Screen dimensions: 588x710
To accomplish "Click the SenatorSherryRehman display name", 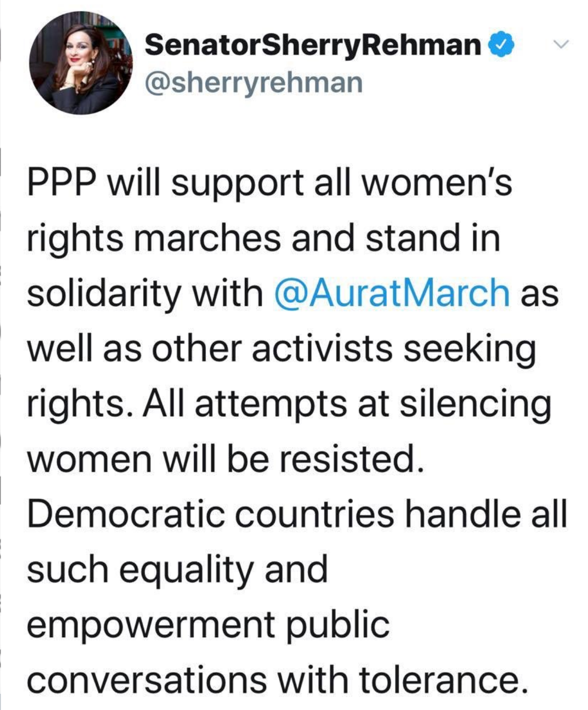I will (x=313, y=45).
